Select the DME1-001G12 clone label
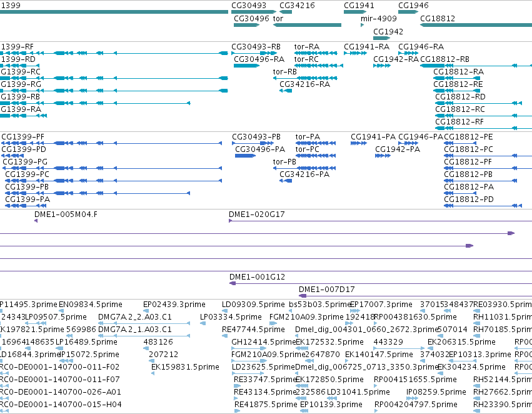 tap(257, 277)
